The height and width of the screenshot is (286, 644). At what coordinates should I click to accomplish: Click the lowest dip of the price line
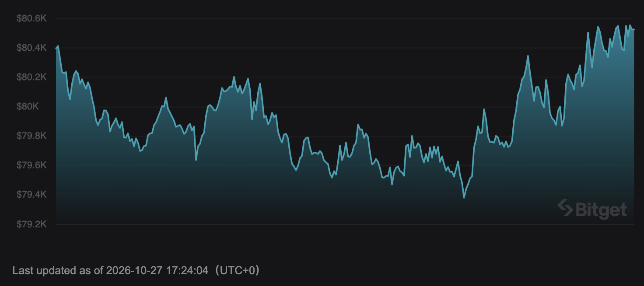coord(464,197)
